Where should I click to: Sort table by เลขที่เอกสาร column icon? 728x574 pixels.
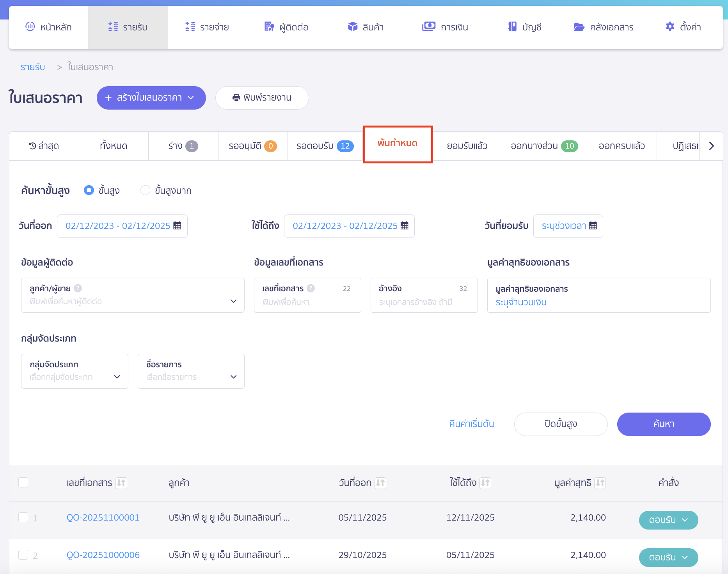[121, 483]
